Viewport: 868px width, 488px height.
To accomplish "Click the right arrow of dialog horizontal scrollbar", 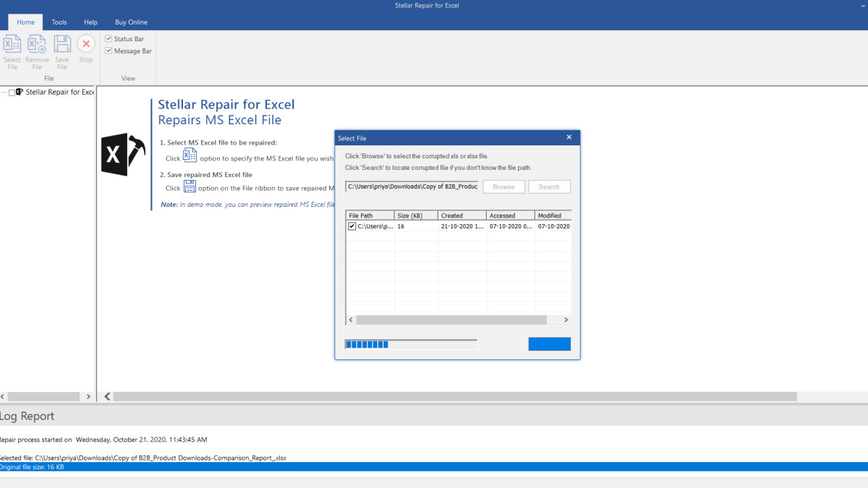I will click(566, 320).
